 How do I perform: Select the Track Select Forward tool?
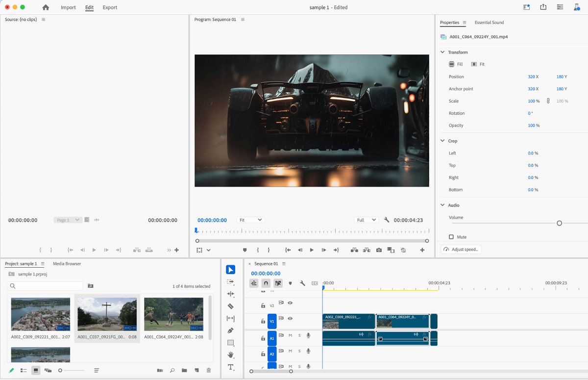click(230, 282)
